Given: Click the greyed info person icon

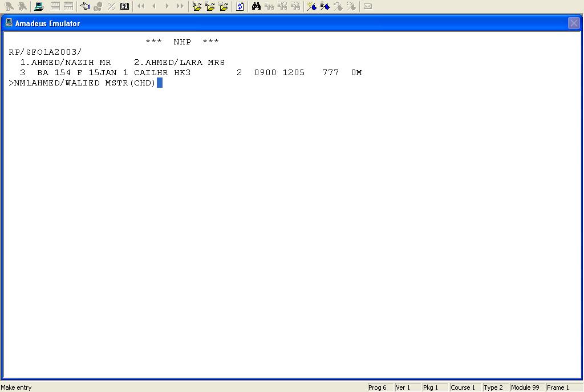Looking at the screenshot, I should pyautogui.click(x=98, y=6).
